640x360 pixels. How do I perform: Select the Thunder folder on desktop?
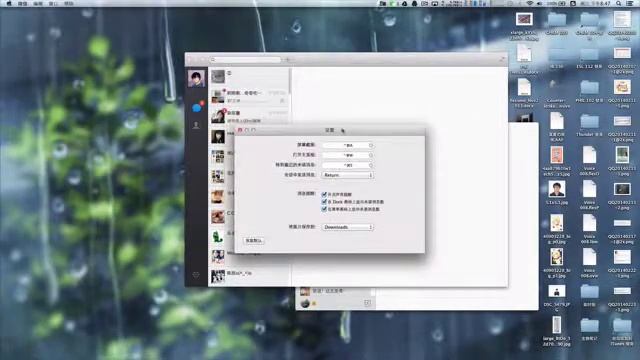tap(589, 126)
